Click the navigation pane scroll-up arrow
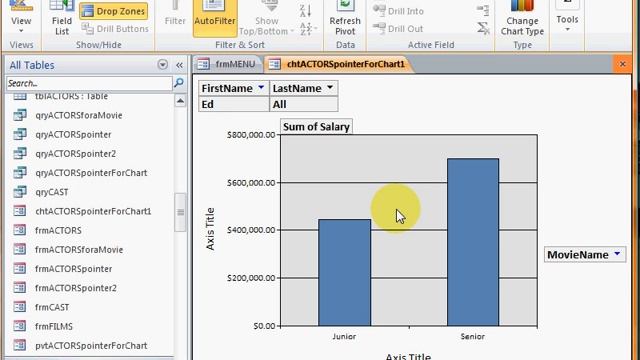This screenshot has width=640, height=360. [x=180, y=100]
